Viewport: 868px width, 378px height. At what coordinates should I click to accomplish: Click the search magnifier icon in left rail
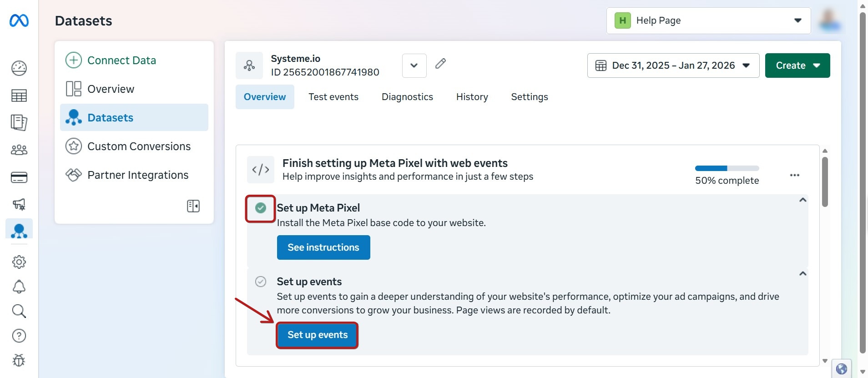click(19, 311)
